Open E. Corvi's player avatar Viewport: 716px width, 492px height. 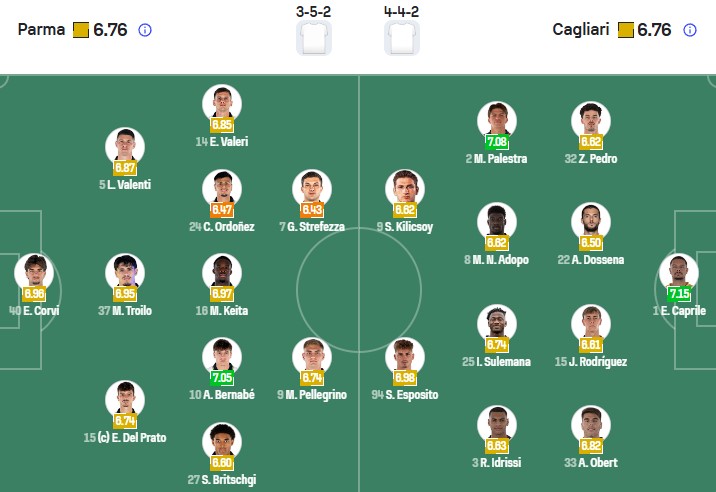(x=34, y=273)
